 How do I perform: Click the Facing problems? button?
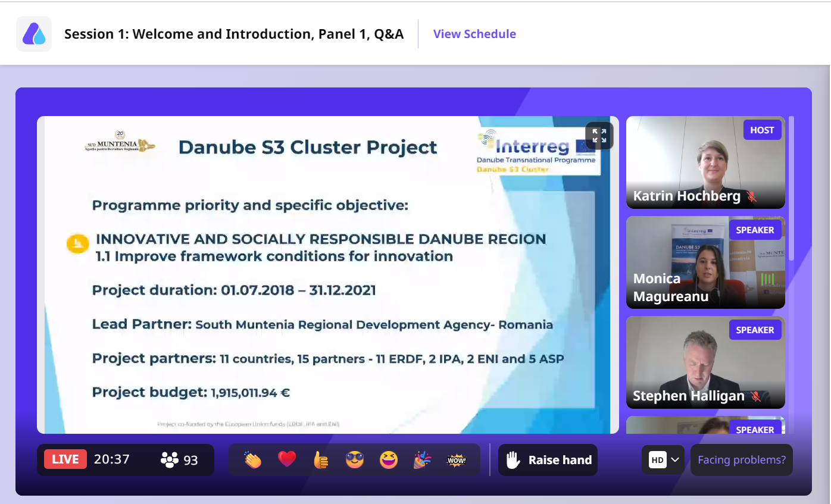(x=741, y=459)
